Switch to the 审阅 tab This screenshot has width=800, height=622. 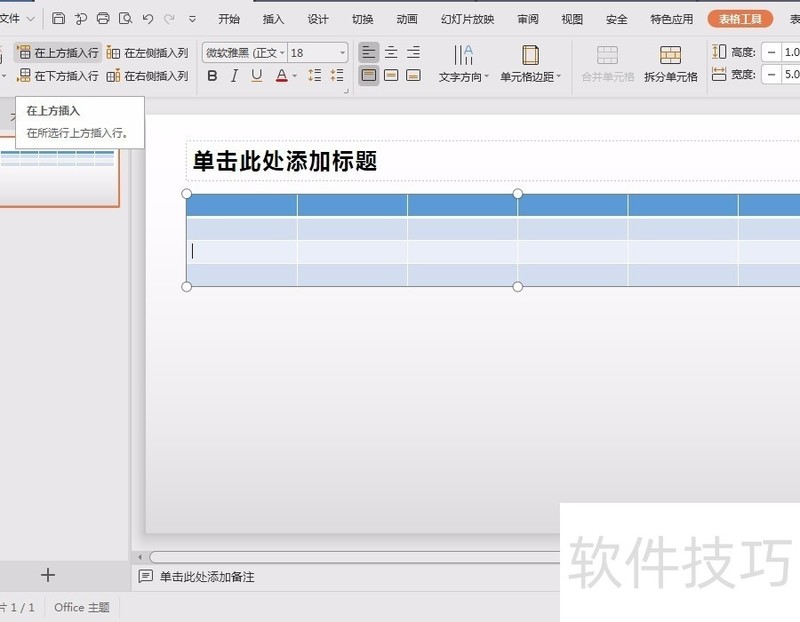click(x=528, y=19)
